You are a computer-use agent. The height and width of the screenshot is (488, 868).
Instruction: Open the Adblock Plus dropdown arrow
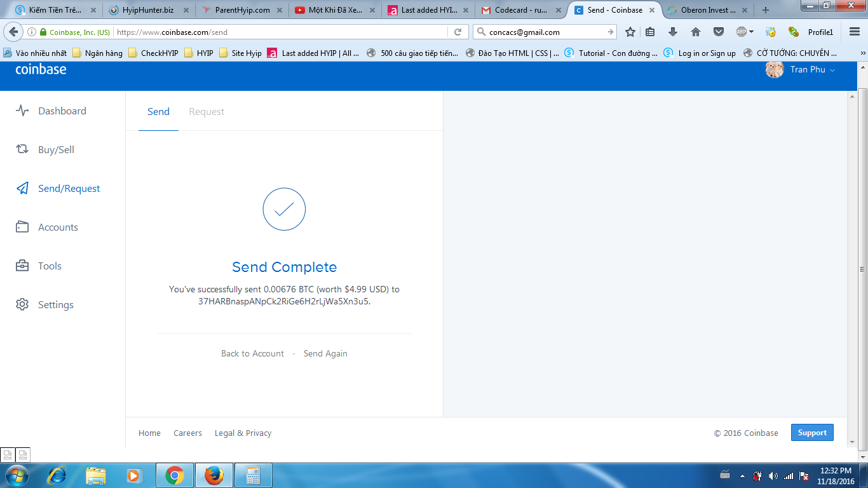751,32
